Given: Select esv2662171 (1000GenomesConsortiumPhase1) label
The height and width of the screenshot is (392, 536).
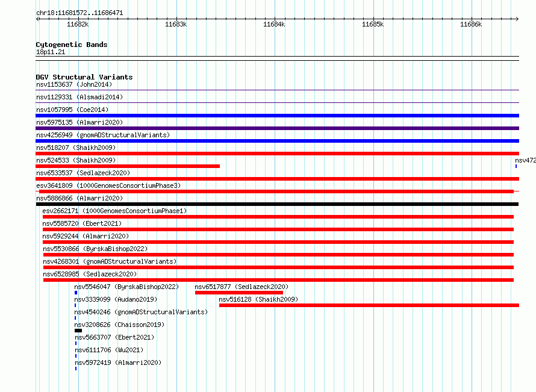Looking at the screenshot, I should [115, 211].
